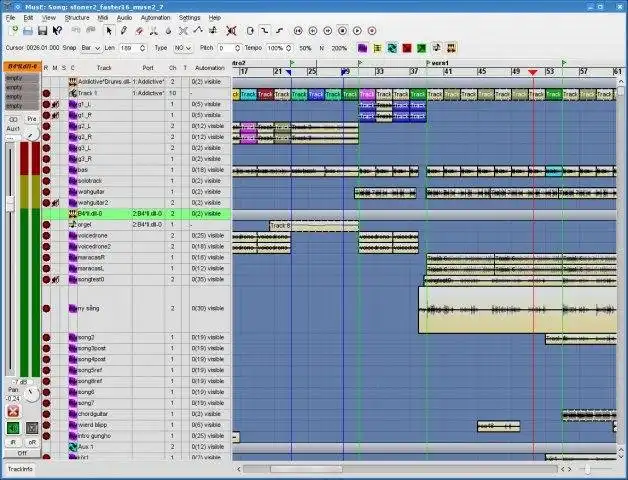Click the Save Song floppy disk icon
Screen dimensions: 628x480
pyautogui.click(x=42, y=31)
